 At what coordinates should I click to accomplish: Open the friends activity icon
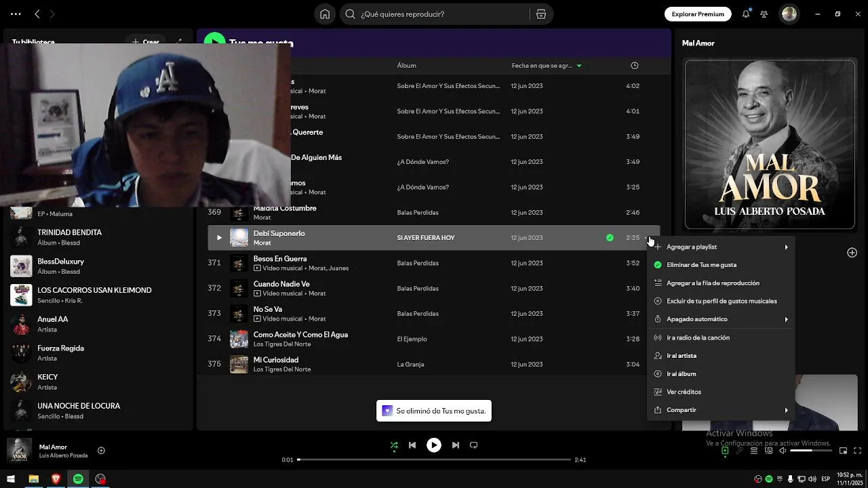click(764, 14)
